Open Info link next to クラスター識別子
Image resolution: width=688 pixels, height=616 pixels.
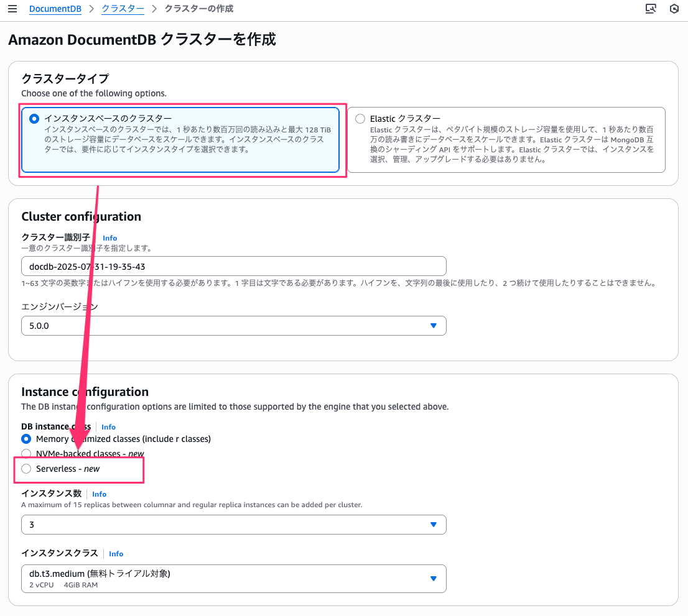pos(109,238)
